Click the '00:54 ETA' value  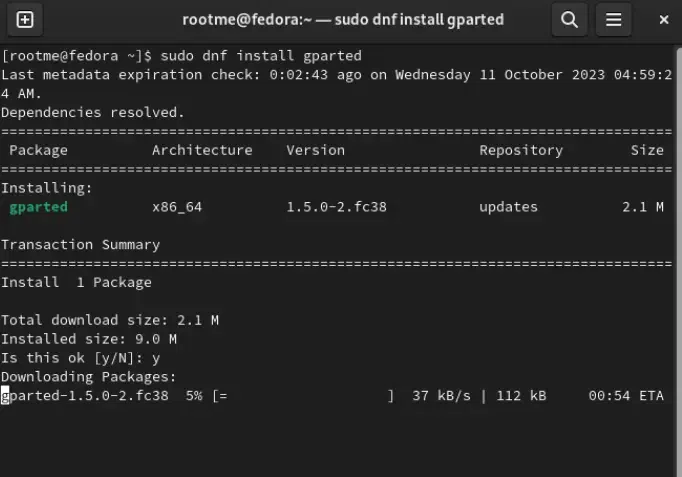[x=626, y=396]
